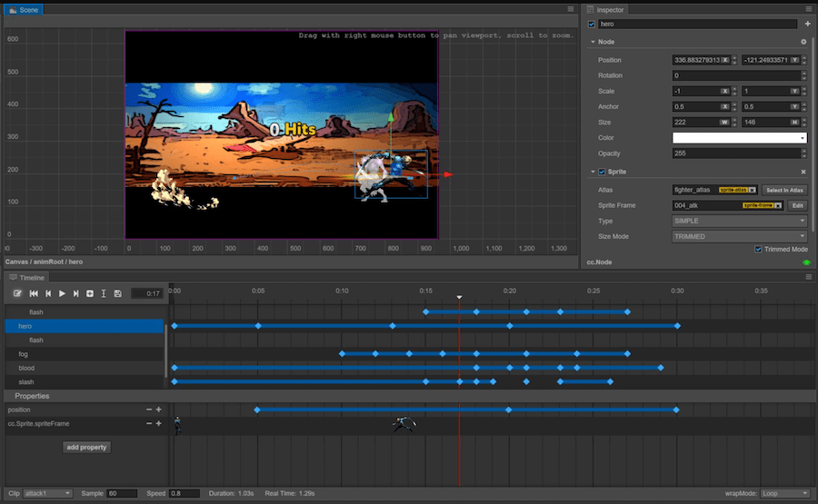The image size is (818, 504).
Task: Disable the Sprite component checkbox
Action: (602, 172)
